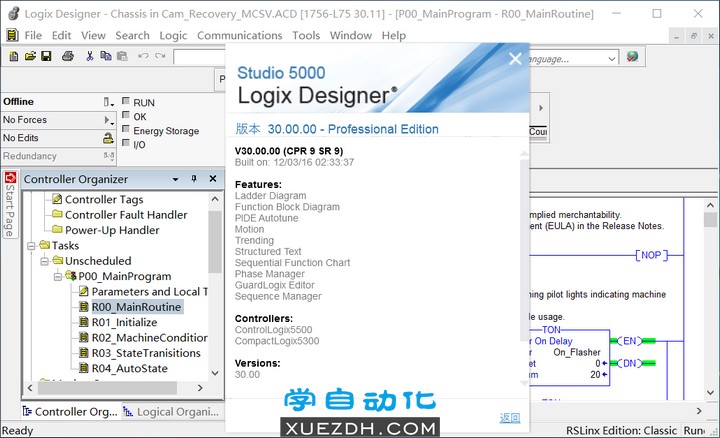Click the organizer horizontal scrollbar thumb
Viewport: 720px width, 438px height.
tap(107, 388)
